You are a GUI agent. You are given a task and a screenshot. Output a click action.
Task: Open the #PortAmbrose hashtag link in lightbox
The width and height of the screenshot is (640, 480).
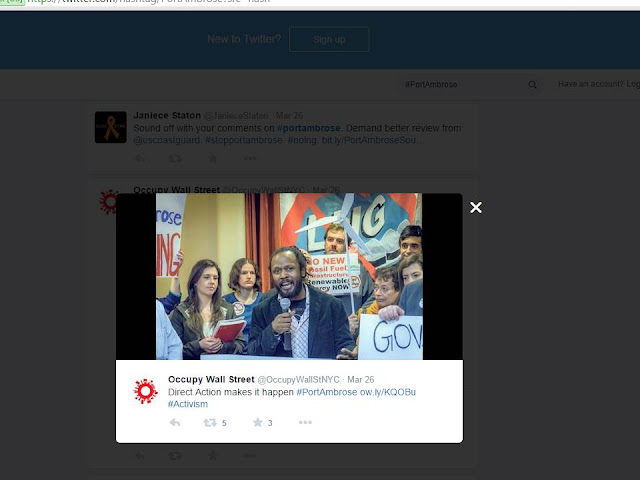[x=327, y=392]
